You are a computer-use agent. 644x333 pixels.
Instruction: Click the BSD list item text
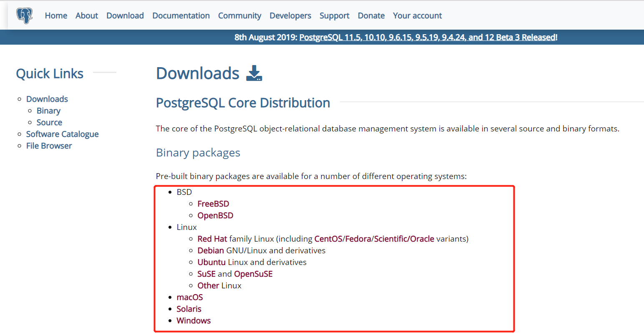184,192
